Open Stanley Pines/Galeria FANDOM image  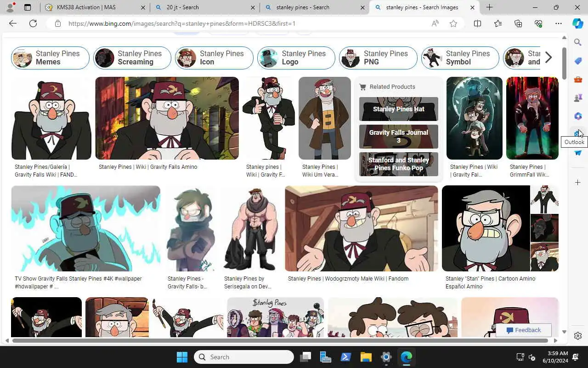[51, 118]
